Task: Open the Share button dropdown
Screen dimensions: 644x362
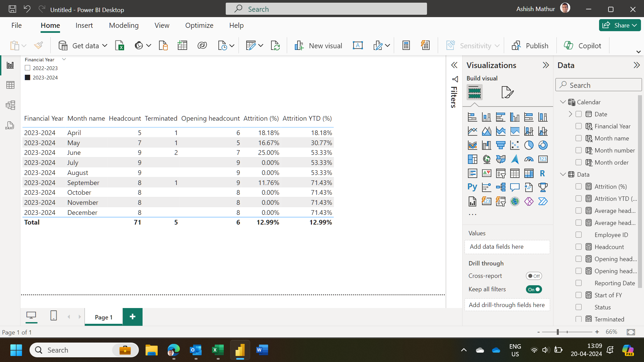Action: point(634,25)
